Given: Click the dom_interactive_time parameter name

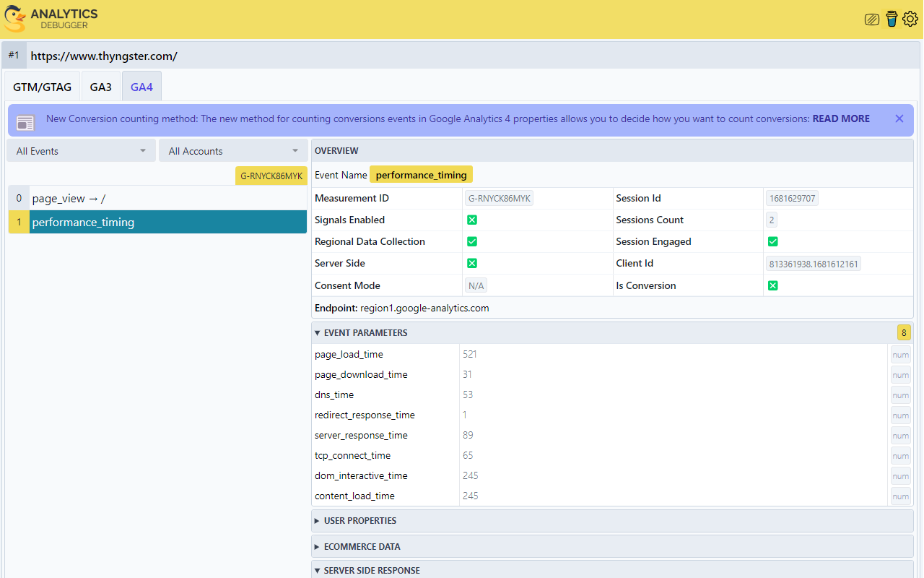Looking at the screenshot, I should [361, 475].
